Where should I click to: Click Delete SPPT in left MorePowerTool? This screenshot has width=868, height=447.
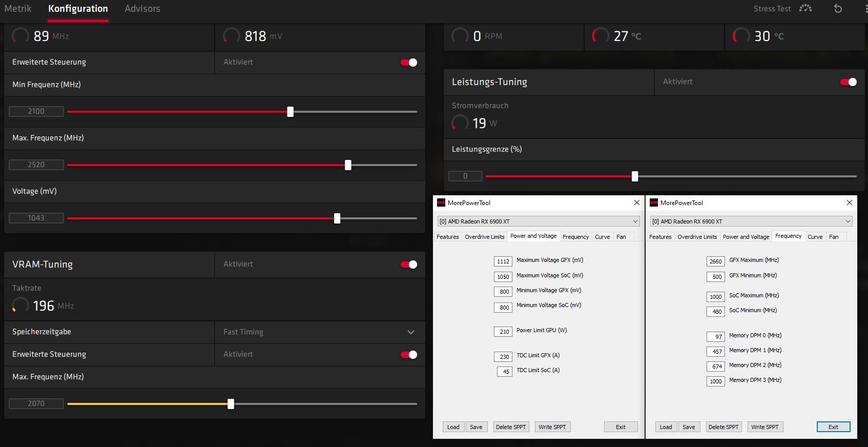tap(511, 427)
